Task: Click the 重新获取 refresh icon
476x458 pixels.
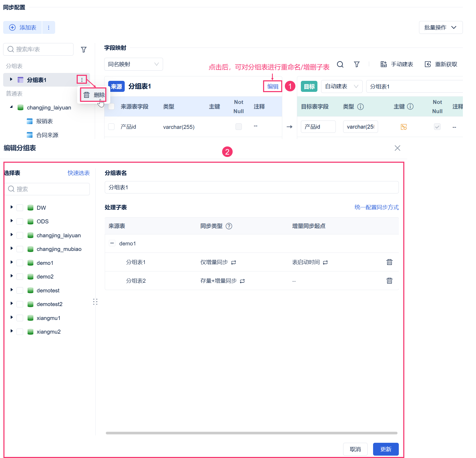Action: pyautogui.click(x=428, y=64)
